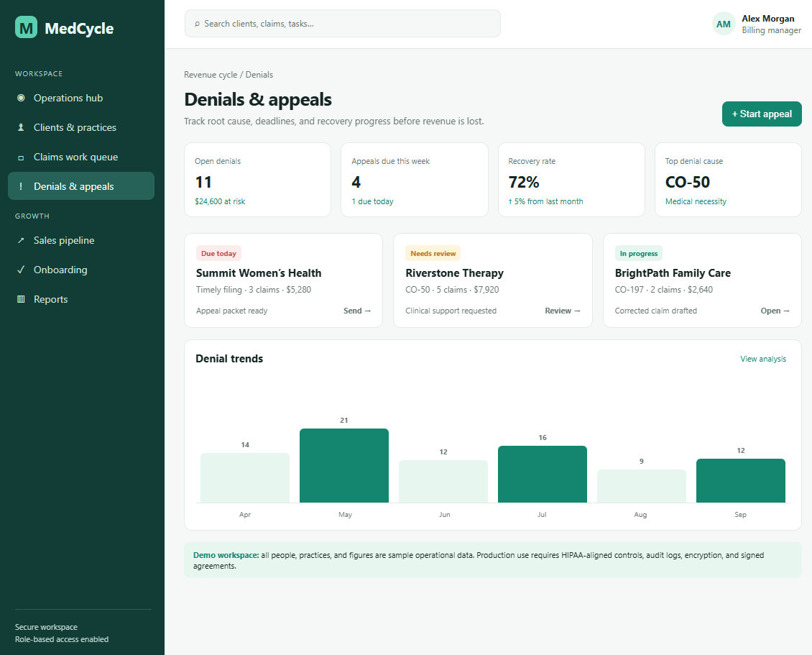
Task: Open the Appeals due this week card
Action: (x=415, y=180)
